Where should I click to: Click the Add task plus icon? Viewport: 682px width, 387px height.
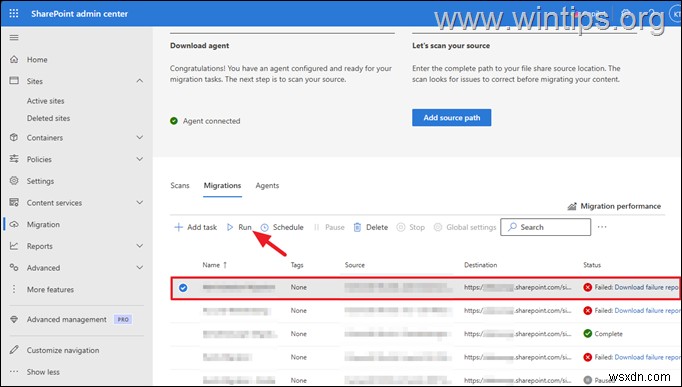[178, 227]
